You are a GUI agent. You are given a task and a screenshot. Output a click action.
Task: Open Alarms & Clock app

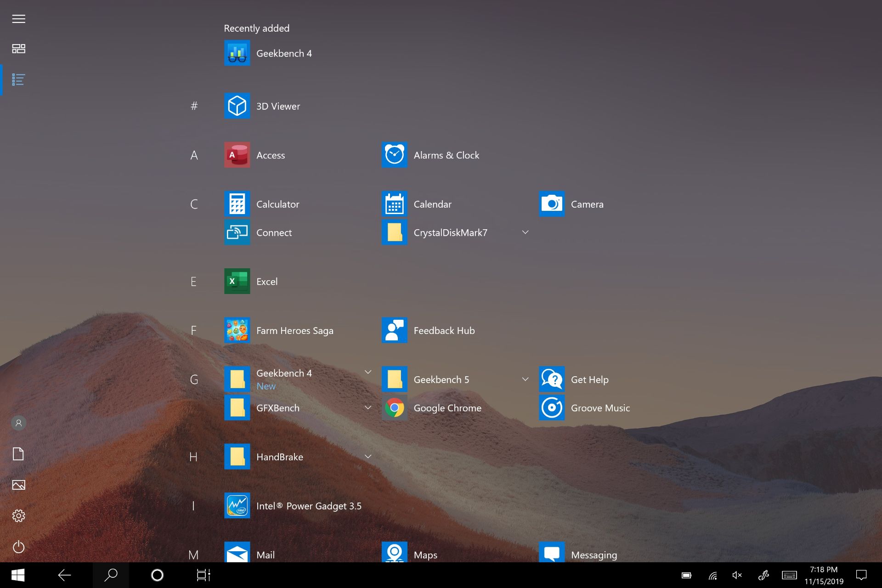(430, 155)
